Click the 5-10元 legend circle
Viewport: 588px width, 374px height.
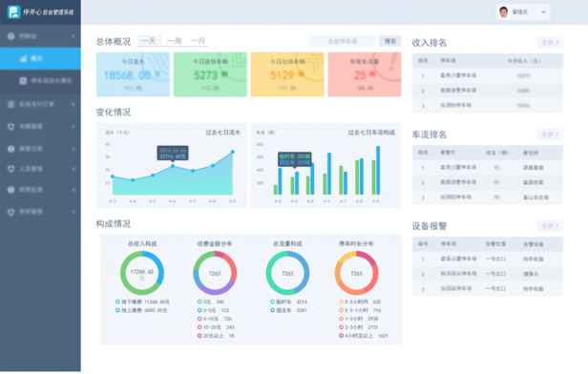[x=199, y=319]
